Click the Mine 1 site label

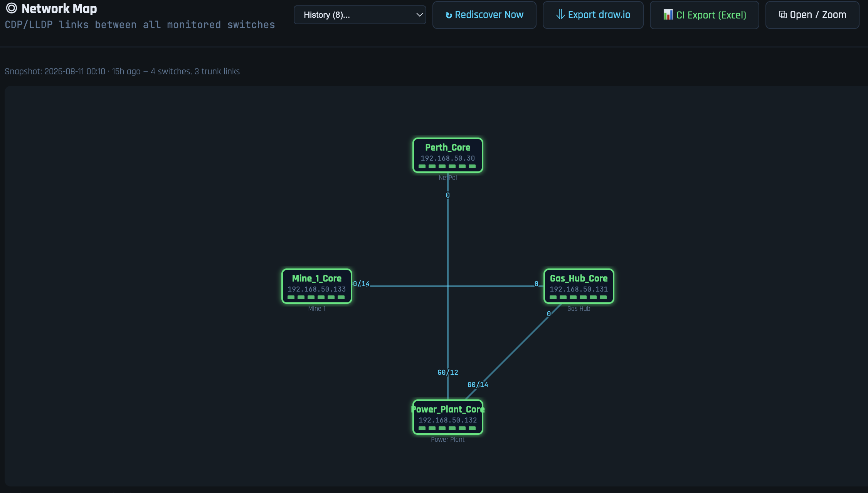click(316, 309)
